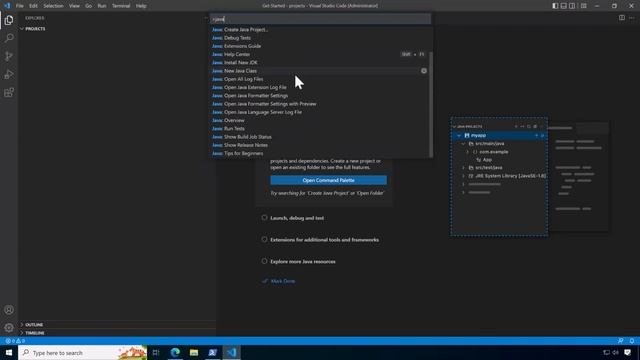Select Explore more Java resources step
This screenshot has width=640, height=360.
pyautogui.click(x=302, y=261)
